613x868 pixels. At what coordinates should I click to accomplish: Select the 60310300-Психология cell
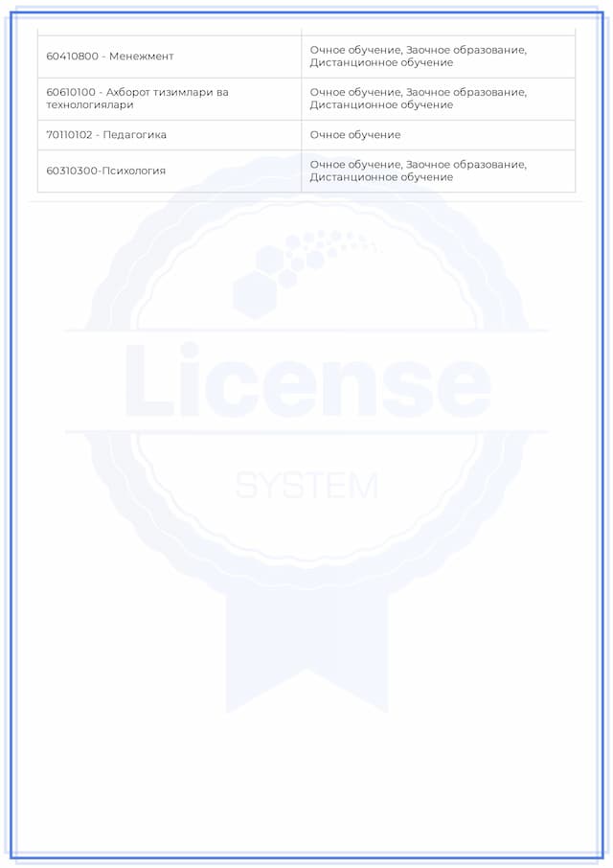169,171
